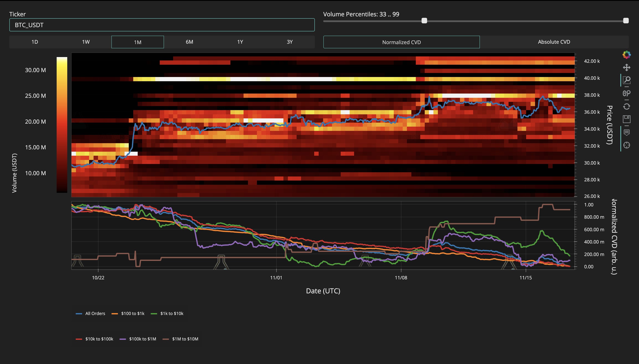This screenshot has height=364, width=639.
Task: Select the 1W timeframe tab
Action: tap(86, 42)
